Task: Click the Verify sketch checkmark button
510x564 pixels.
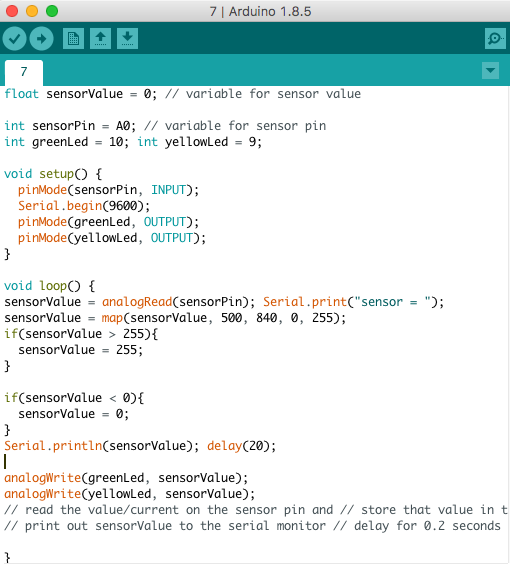Action: [14, 38]
